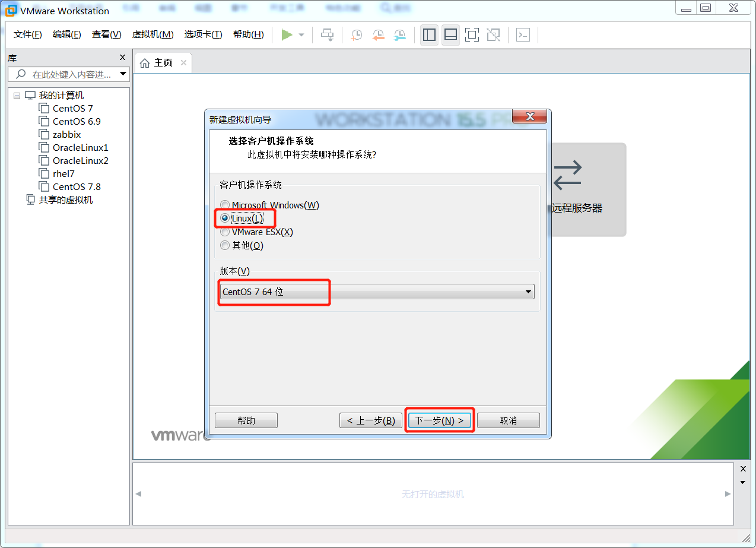This screenshot has width=756, height=548.
Task: Close the 库 library panel
Action: click(x=122, y=58)
